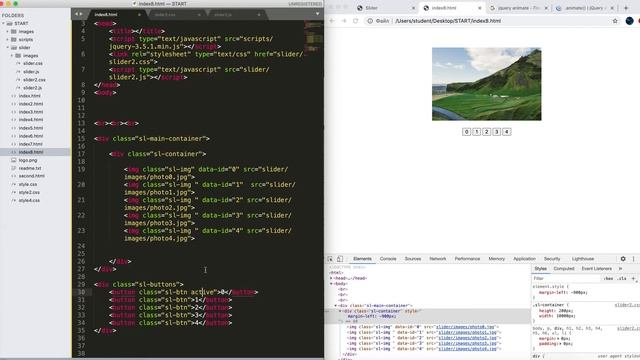640x360 pixels.
Task: Click the landscape slider image
Action: click(487, 84)
